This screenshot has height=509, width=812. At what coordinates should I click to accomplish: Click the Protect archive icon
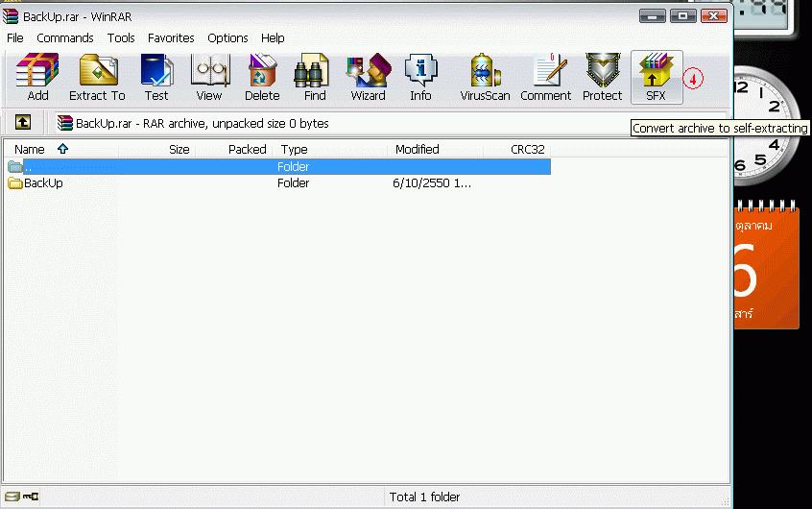coord(602,78)
